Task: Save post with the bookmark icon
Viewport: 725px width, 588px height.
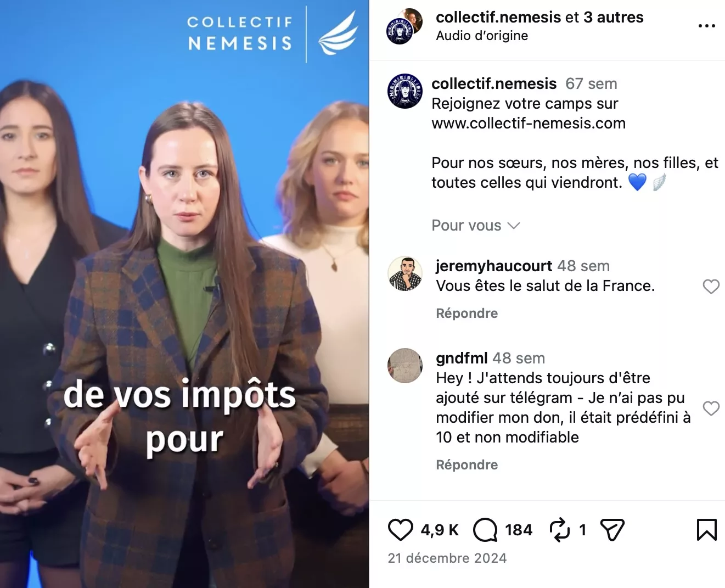Action: [x=706, y=530]
